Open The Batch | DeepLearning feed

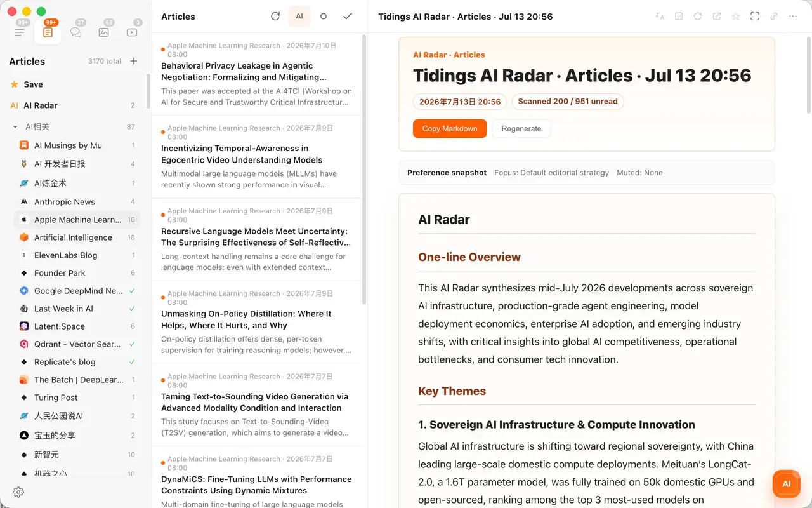(77, 380)
